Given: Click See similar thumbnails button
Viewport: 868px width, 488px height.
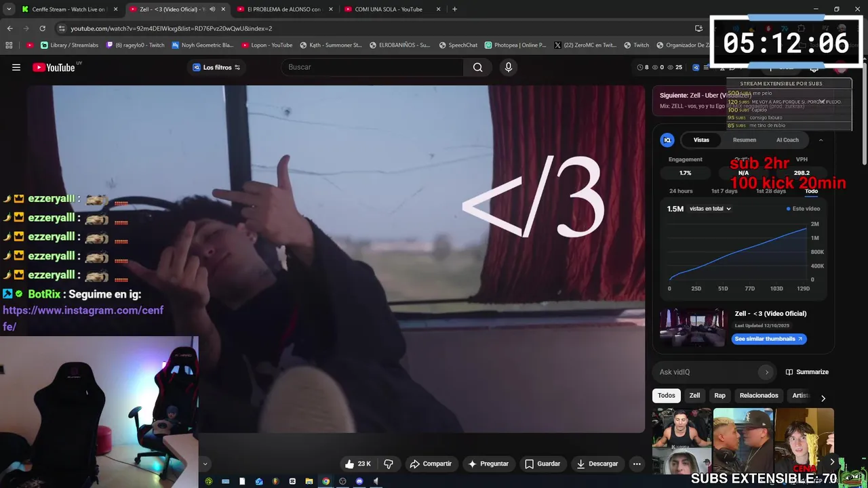Looking at the screenshot, I should 769,339.
